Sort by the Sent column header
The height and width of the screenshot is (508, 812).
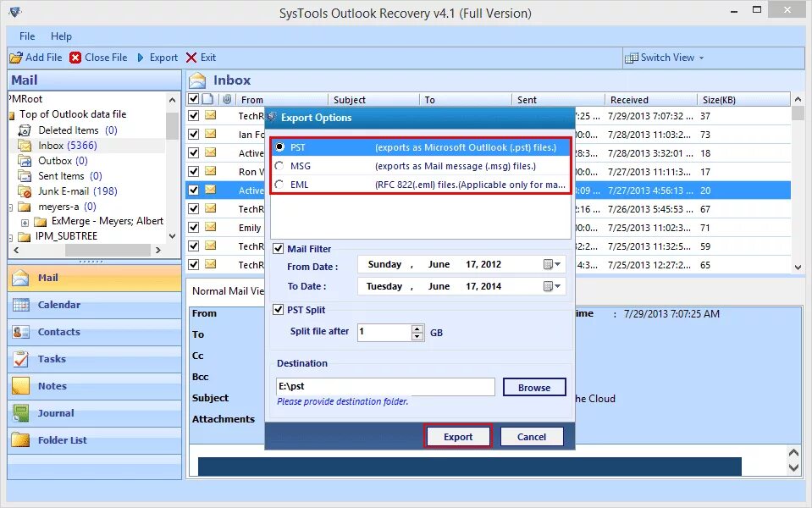[x=558, y=99]
